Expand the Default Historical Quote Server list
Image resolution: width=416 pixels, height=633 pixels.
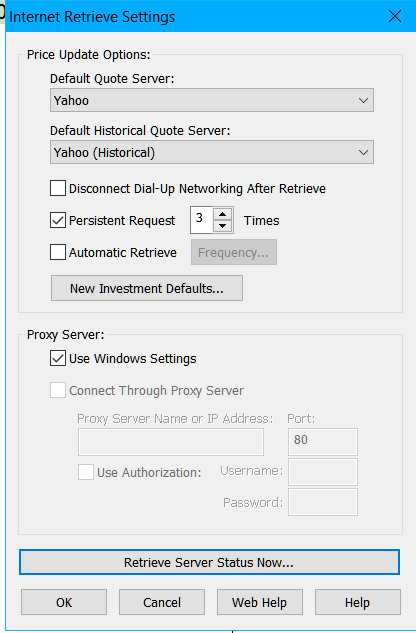point(212,152)
